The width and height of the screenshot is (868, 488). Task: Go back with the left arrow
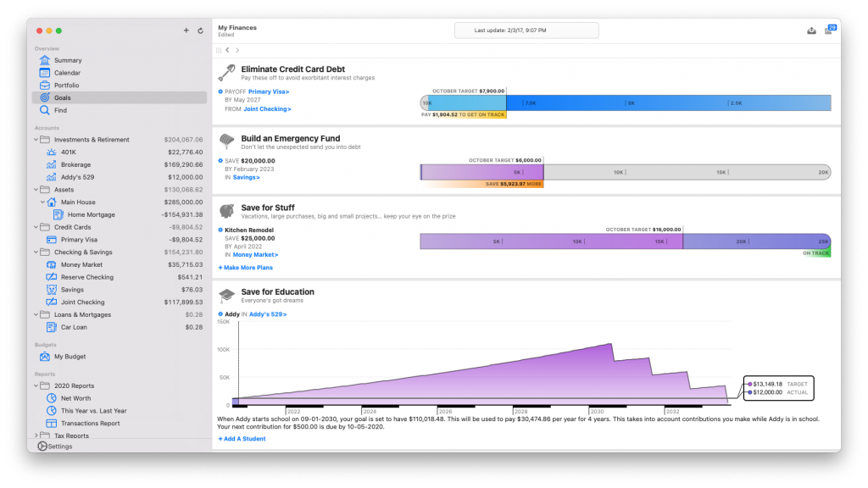coord(227,50)
